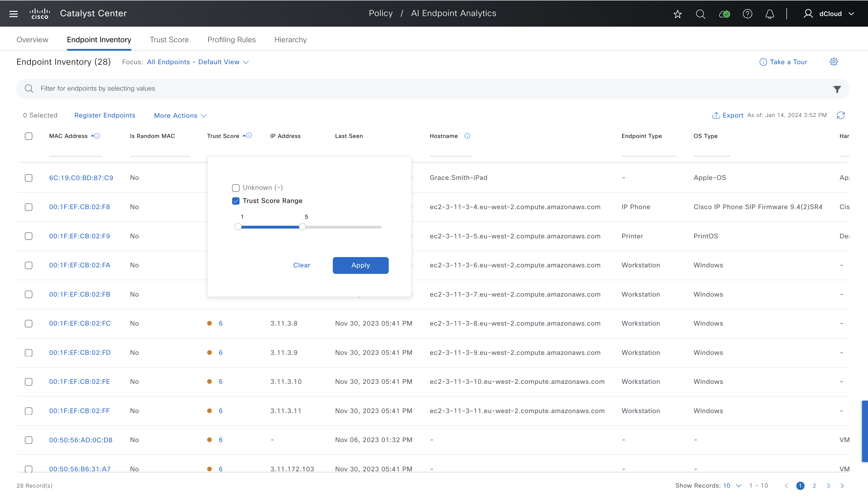
Task: Switch to the Trust Score tab
Action: coord(169,40)
